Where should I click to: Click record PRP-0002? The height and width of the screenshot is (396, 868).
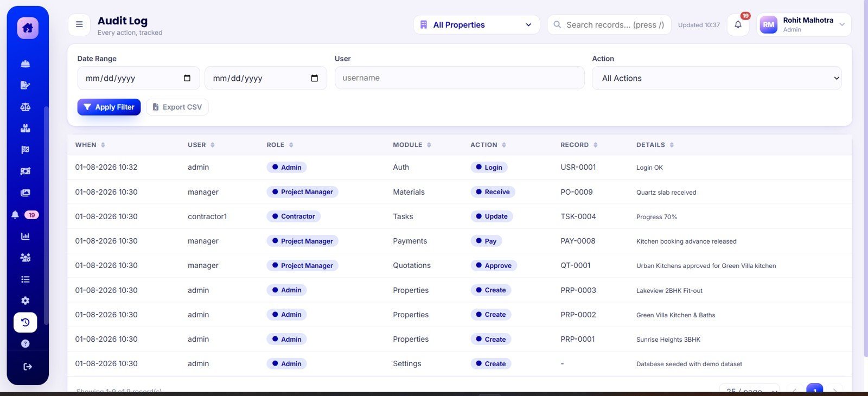pos(578,315)
